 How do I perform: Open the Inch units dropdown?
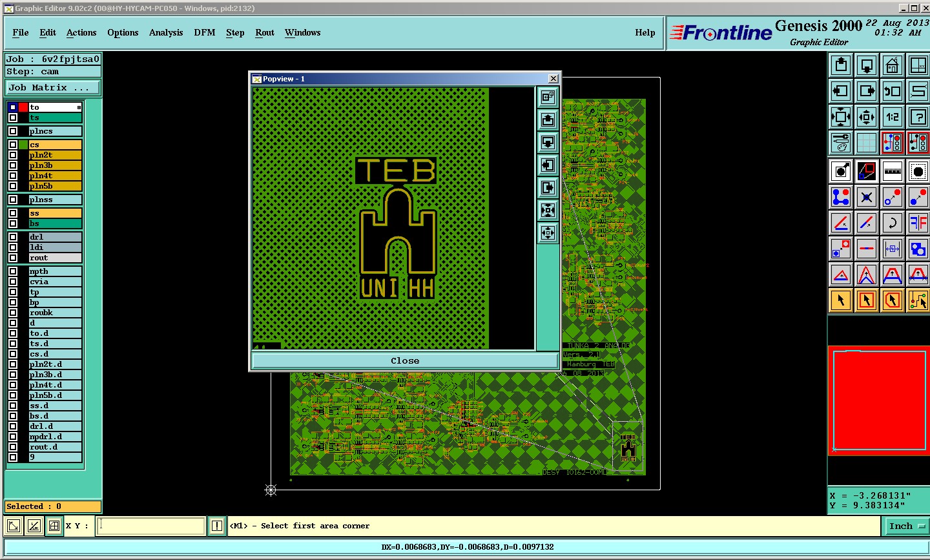pos(906,526)
